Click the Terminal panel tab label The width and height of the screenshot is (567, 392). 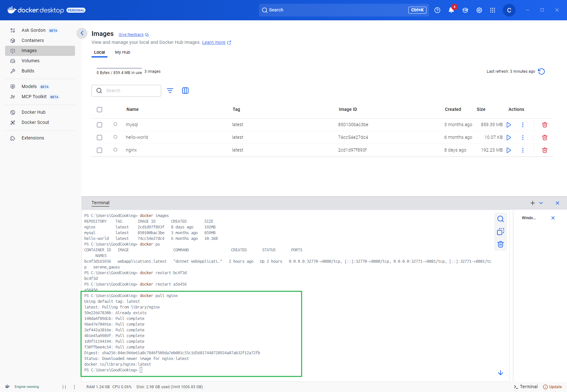[100, 203]
